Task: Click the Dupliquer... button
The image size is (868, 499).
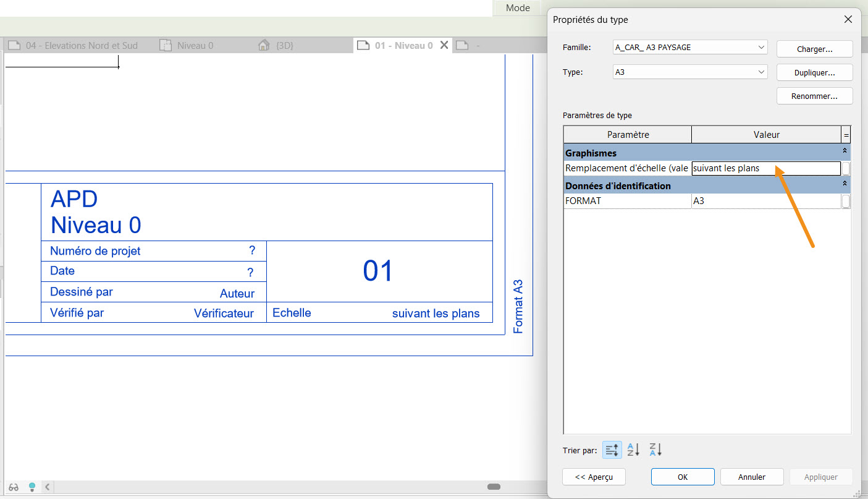Action: [x=814, y=72]
